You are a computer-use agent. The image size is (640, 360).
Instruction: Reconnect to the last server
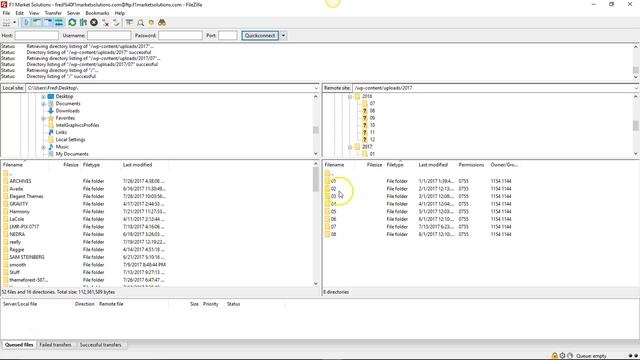(x=116, y=23)
